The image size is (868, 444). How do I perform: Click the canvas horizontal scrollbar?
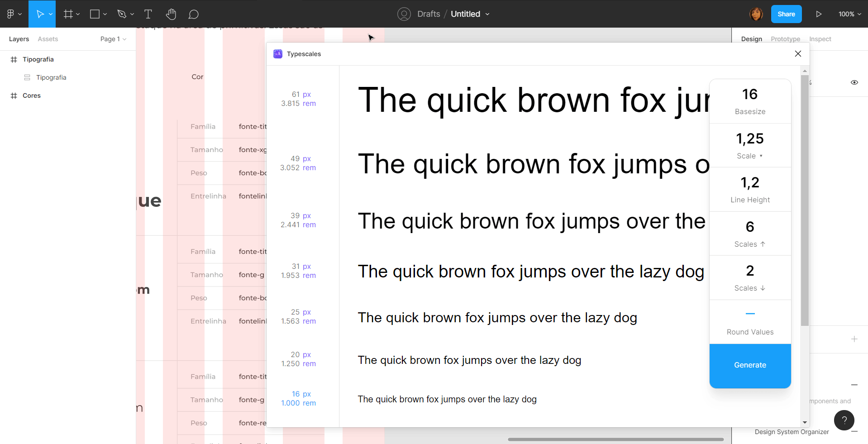(615, 439)
